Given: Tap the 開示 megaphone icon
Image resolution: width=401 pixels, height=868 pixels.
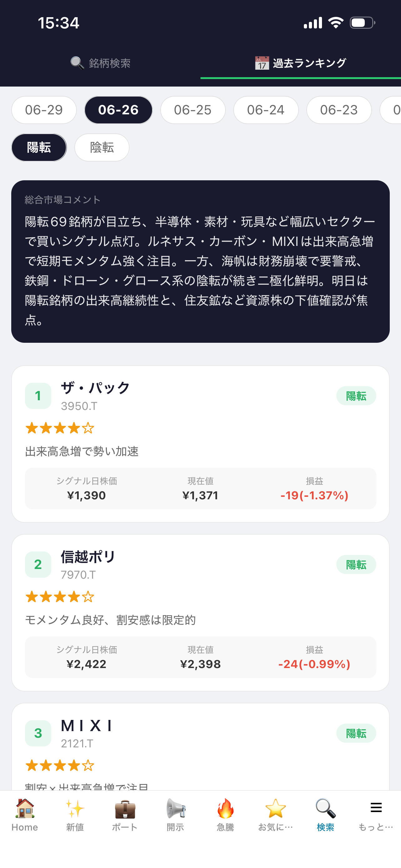Looking at the screenshot, I should (176, 808).
